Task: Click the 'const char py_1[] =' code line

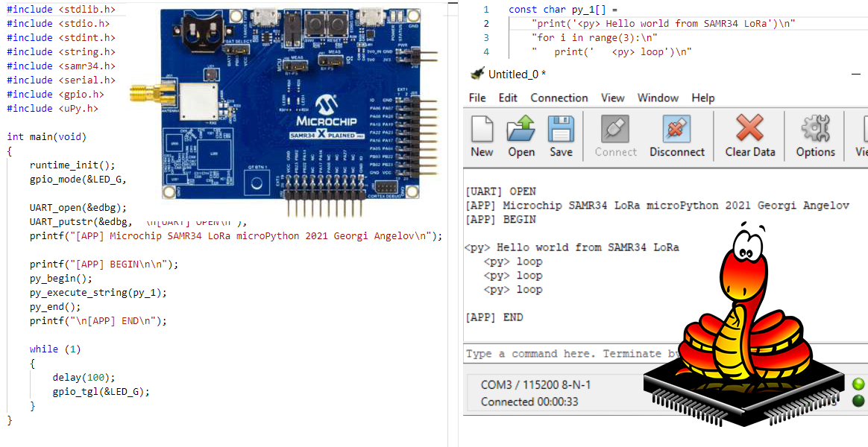Action: [x=562, y=10]
